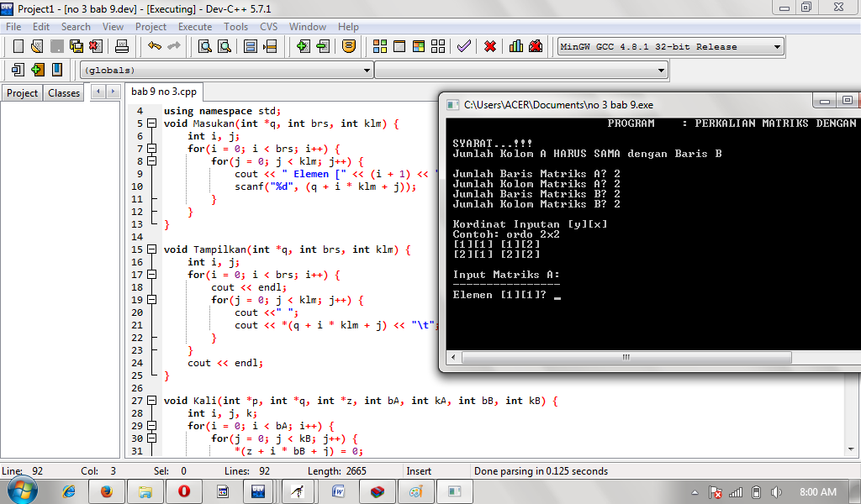Image resolution: width=861 pixels, height=504 pixels.
Task: Collapse the Kali function fold at line 27
Action: coord(152,401)
